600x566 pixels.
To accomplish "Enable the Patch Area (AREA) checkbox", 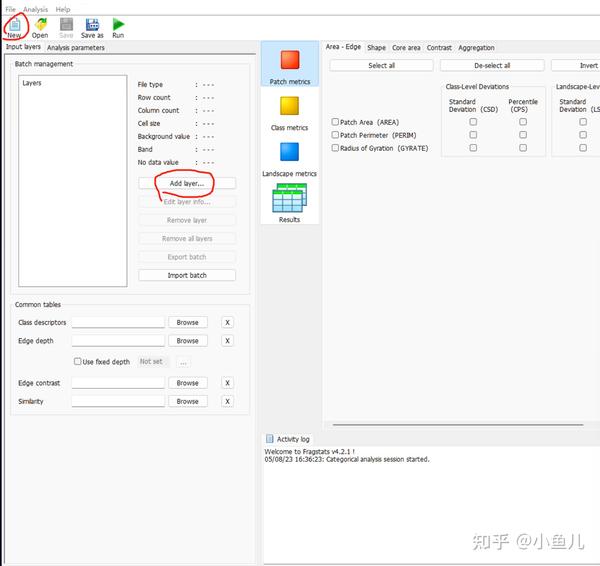I will click(335, 122).
